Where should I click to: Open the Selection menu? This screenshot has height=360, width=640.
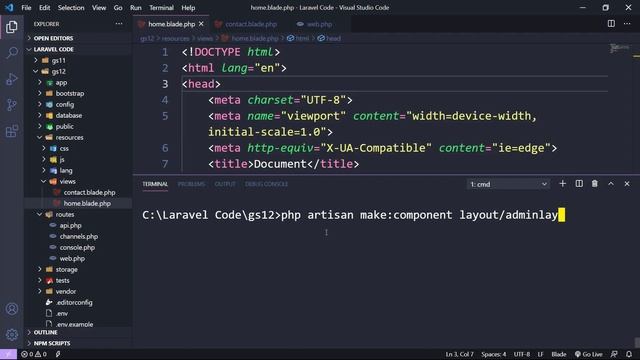pyautogui.click(x=71, y=8)
